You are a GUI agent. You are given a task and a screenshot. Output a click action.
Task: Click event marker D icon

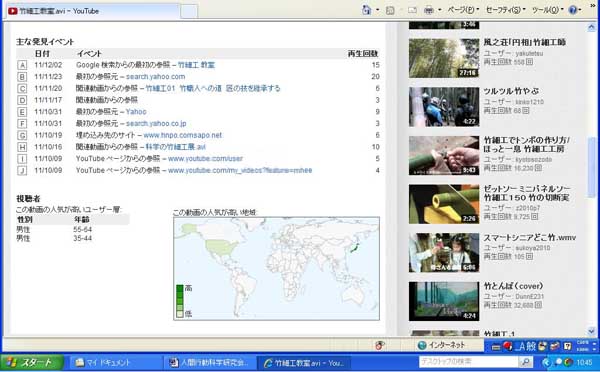[22, 100]
